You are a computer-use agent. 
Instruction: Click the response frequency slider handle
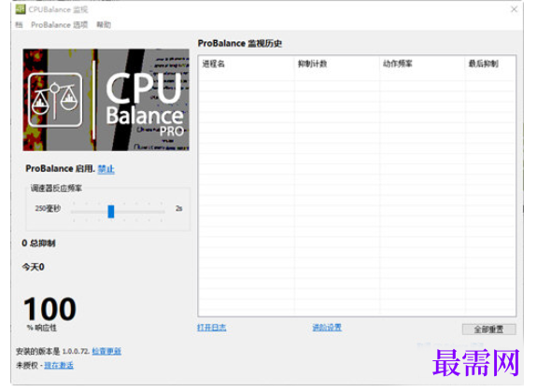click(x=110, y=211)
